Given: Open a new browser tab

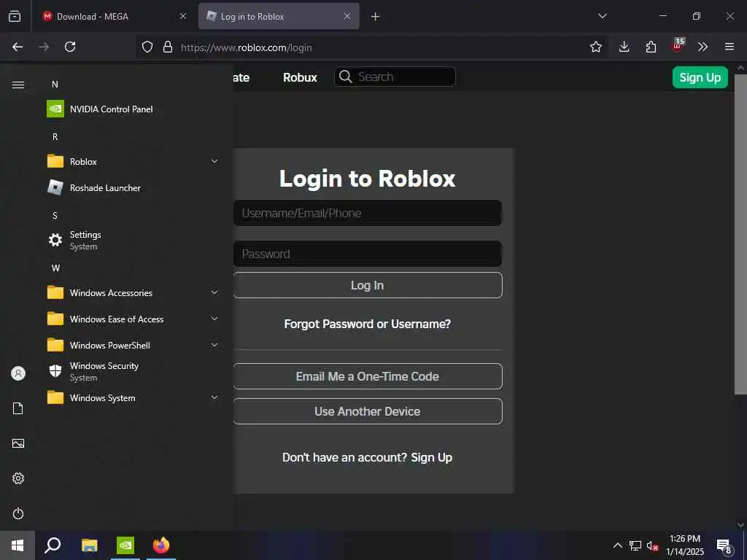Looking at the screenshot, I should click(x=376, y=17).
